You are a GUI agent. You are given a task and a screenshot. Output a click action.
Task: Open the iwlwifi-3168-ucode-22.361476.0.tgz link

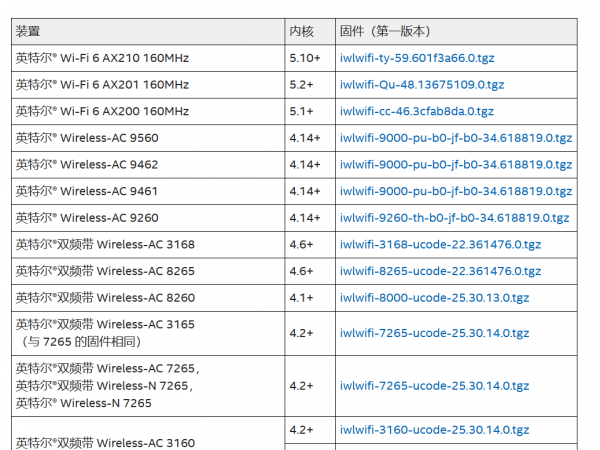pos(440,244)
